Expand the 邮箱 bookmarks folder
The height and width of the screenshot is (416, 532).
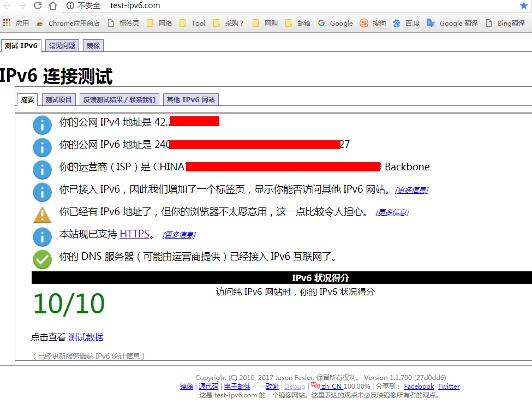coord(300,23)
